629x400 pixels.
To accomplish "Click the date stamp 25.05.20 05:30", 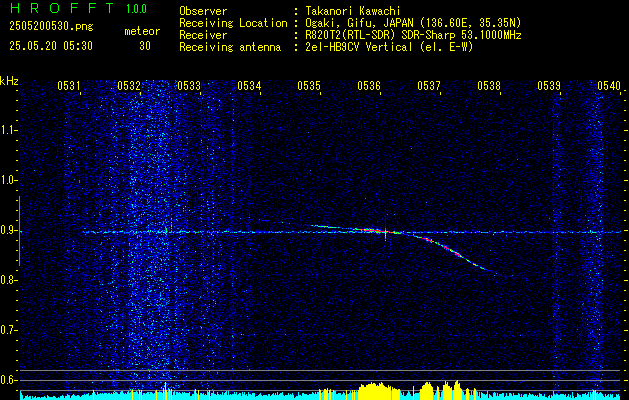I will coord(51,46).
